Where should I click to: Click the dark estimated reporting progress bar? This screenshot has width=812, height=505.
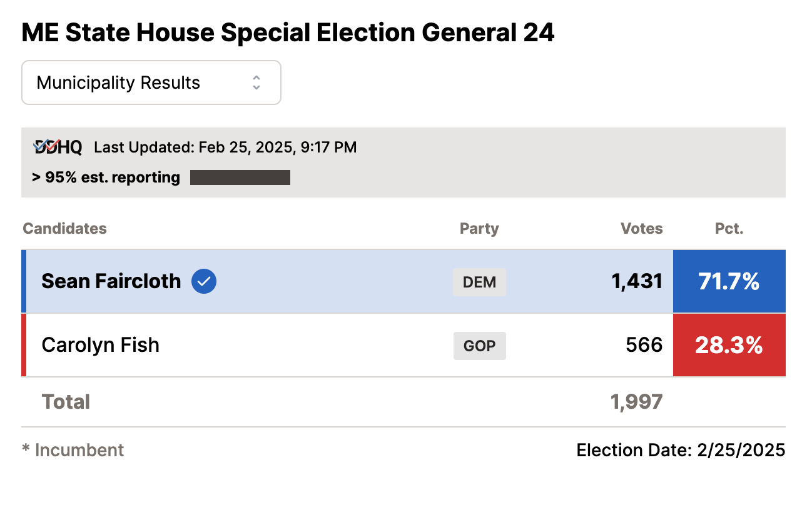[x=240, y=177]
